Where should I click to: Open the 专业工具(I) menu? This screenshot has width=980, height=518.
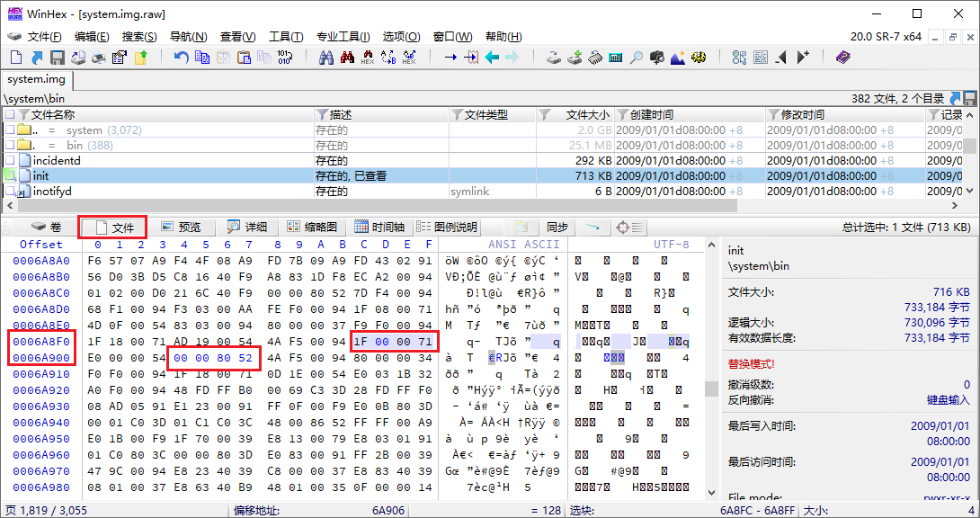(x=343, y=37)
